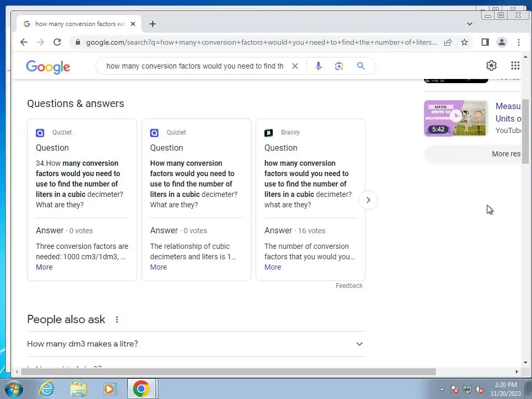Start voice search with the microphone
532x399 pixels.
[x=318, y=66]
